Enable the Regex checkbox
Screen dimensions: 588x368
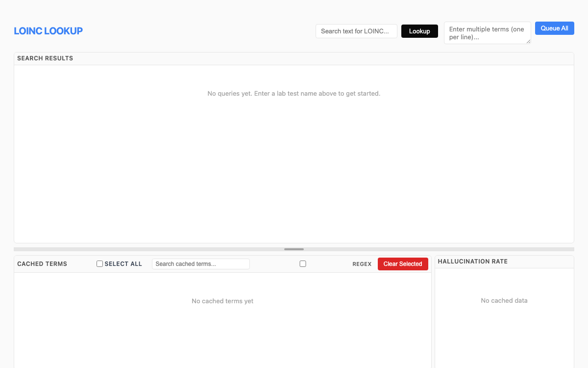click(303, 263)
